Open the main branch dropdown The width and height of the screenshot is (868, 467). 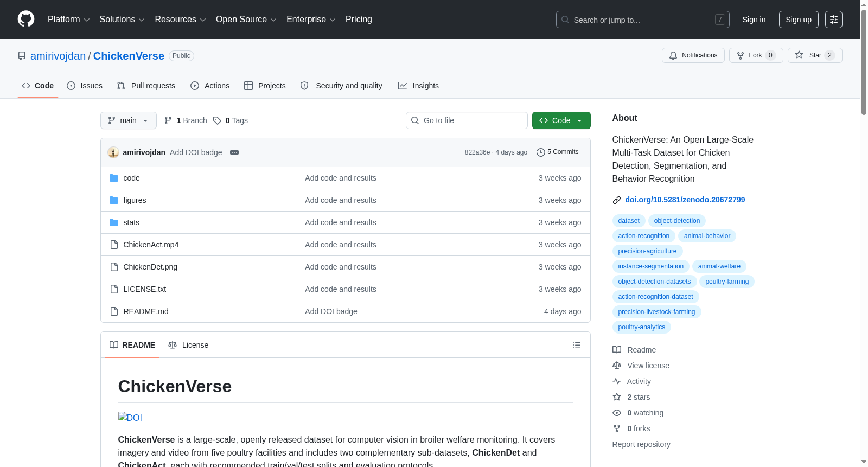point(129,120)
